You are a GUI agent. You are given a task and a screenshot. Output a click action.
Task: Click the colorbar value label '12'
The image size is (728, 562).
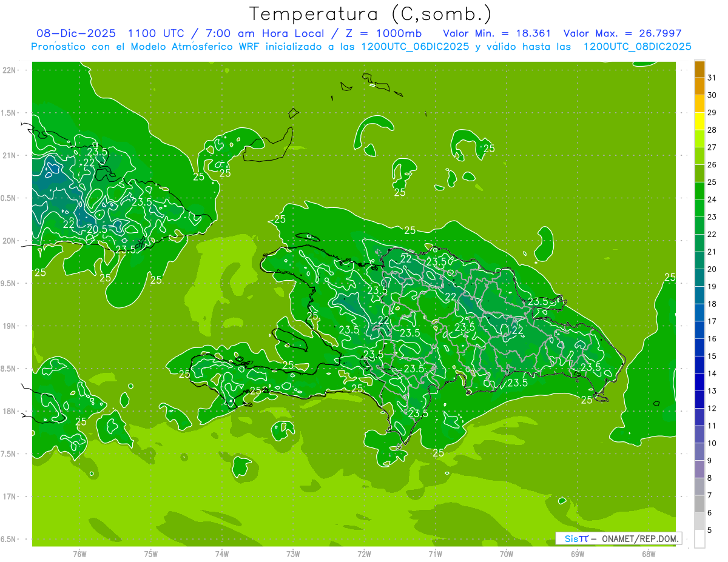(712, 409)
